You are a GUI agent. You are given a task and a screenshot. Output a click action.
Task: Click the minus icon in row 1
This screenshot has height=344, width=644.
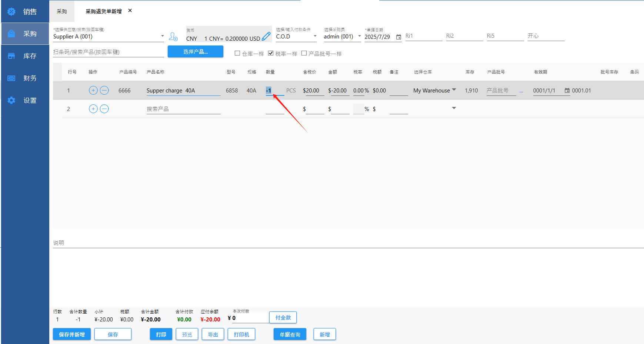click(104, 90)
